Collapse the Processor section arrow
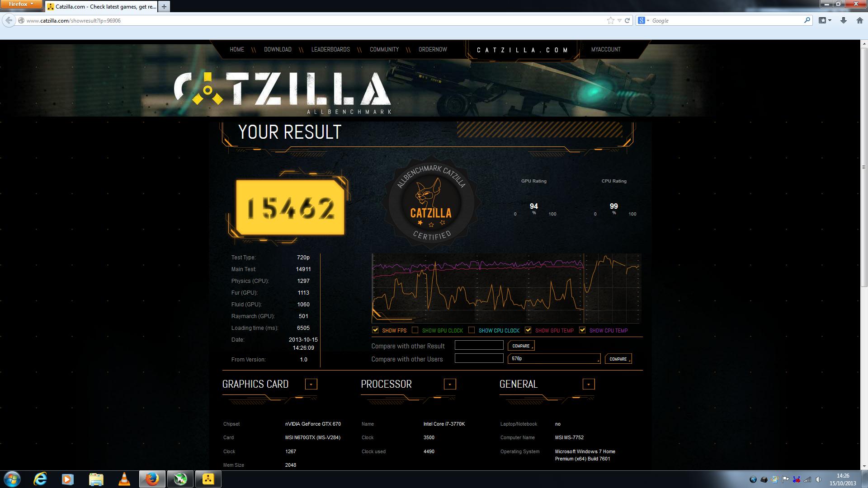868x488 pixels. point(450,384)
